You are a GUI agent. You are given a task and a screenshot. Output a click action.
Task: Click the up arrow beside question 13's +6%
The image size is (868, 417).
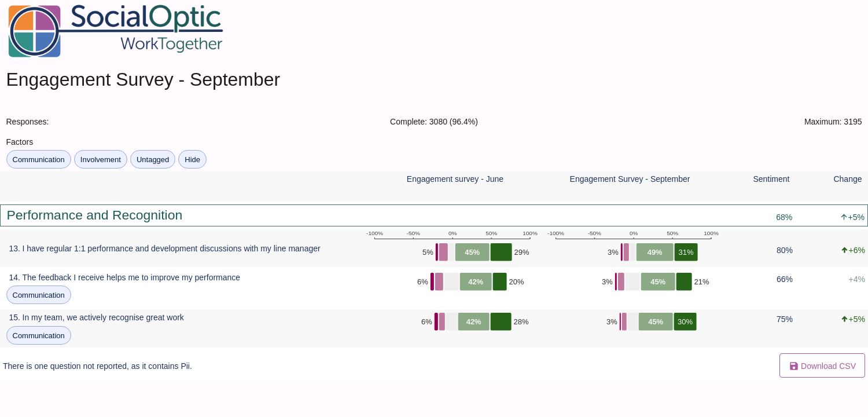click(x=844, y=250)
